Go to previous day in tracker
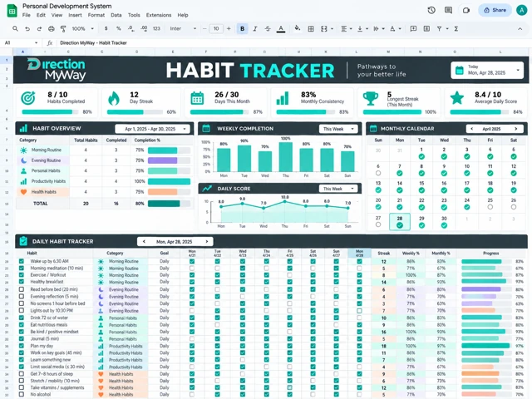Viewport: 532px width, 399px height. [144, 242]
